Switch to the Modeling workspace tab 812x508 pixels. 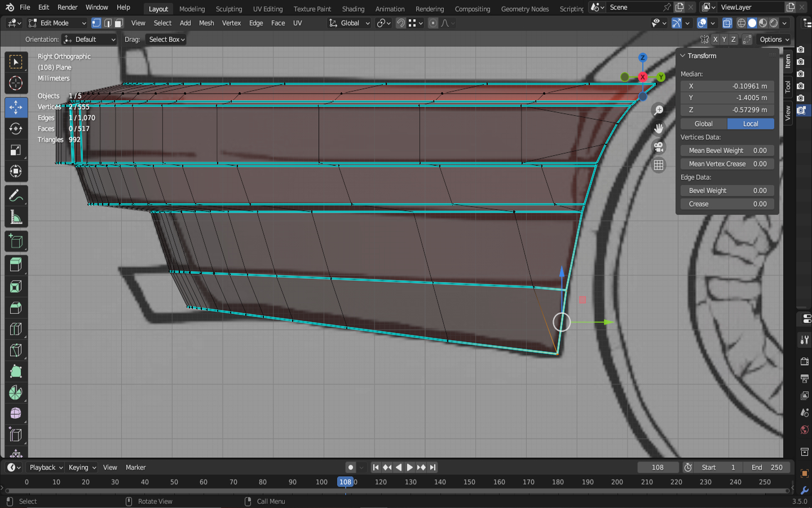[x=192, y=9]
